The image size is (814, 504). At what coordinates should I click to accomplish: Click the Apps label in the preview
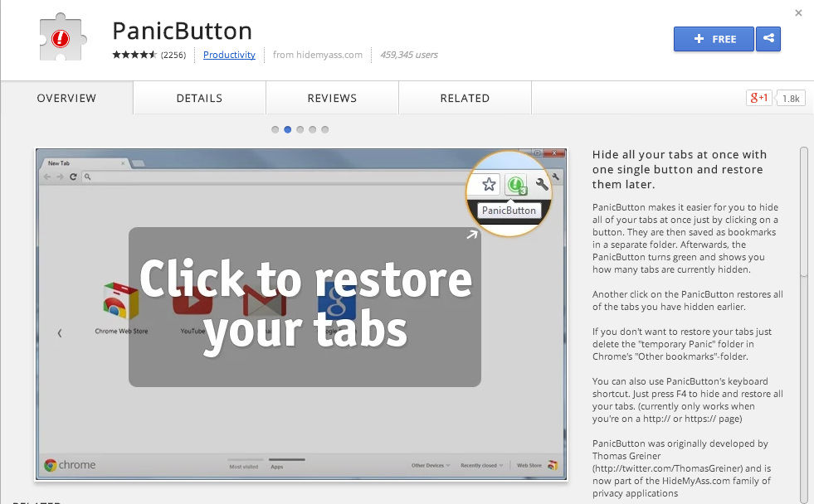(276, 467)
